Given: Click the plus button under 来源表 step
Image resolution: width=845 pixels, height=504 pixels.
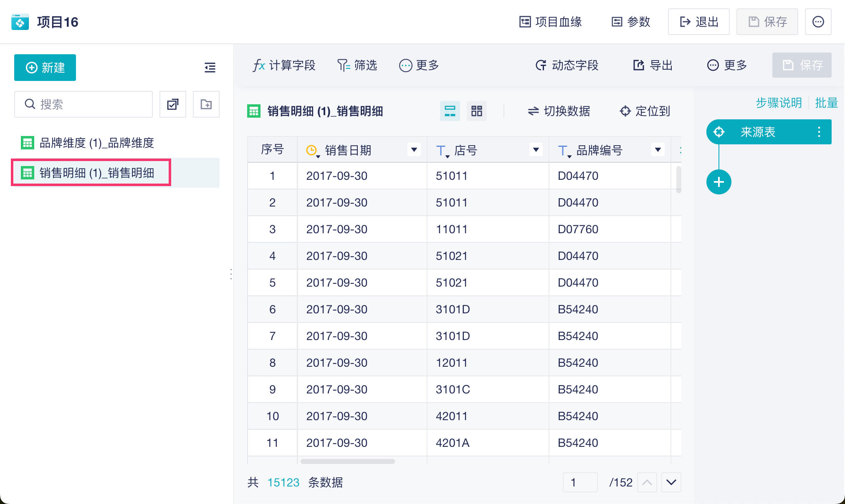Looking at the screenshot, I should tap(719, 182).
